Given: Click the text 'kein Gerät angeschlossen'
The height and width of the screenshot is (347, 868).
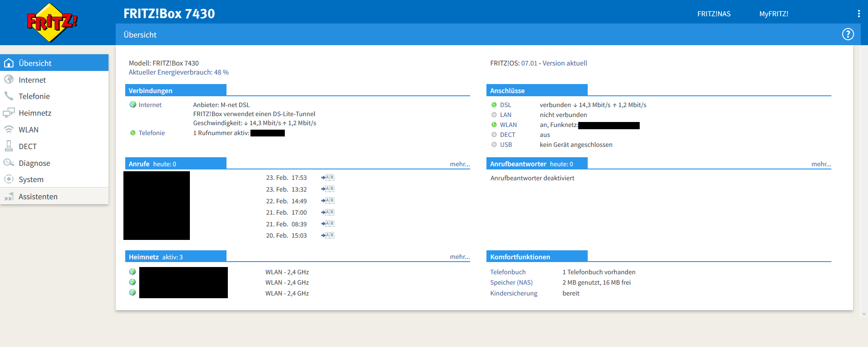Looking at the screenshot, I should click(576, 145).
